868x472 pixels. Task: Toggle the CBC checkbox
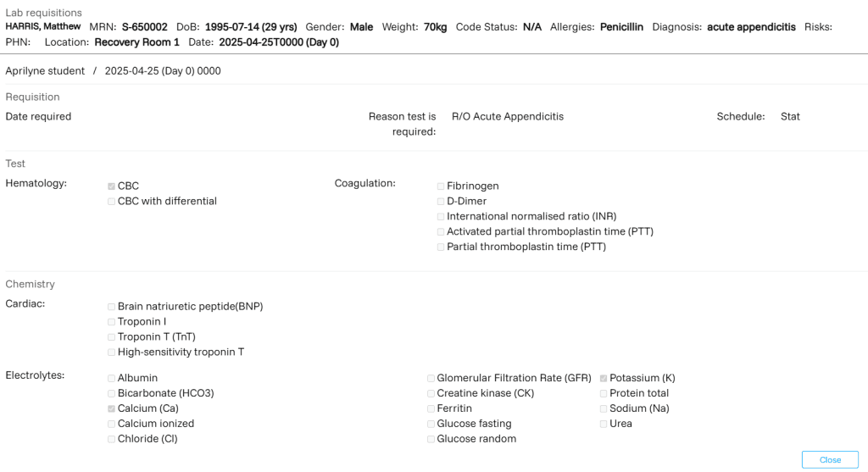click(111, 186)
